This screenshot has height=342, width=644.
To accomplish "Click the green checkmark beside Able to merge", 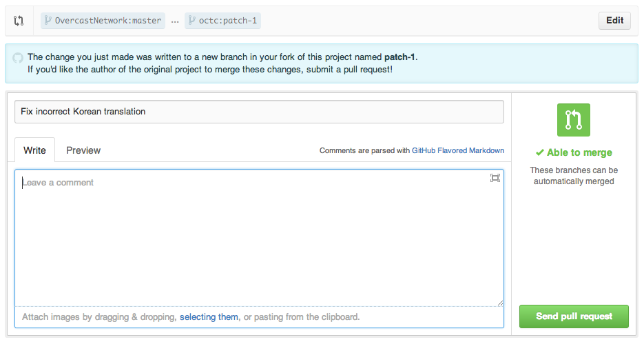I will click(x=540, y=153).
